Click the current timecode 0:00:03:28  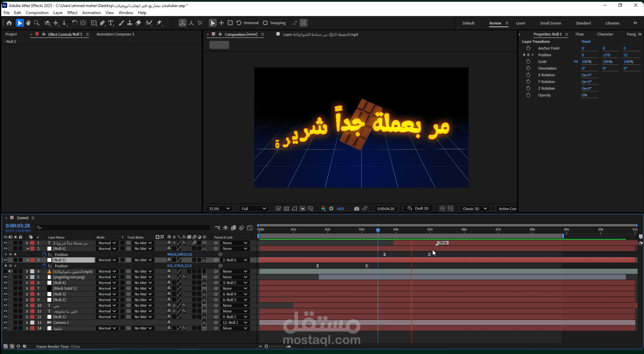point(18,226)
